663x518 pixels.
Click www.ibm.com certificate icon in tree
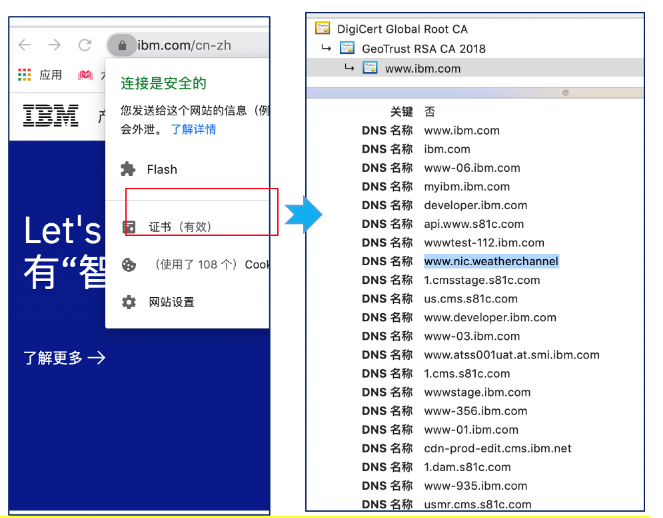coord(370,68)
